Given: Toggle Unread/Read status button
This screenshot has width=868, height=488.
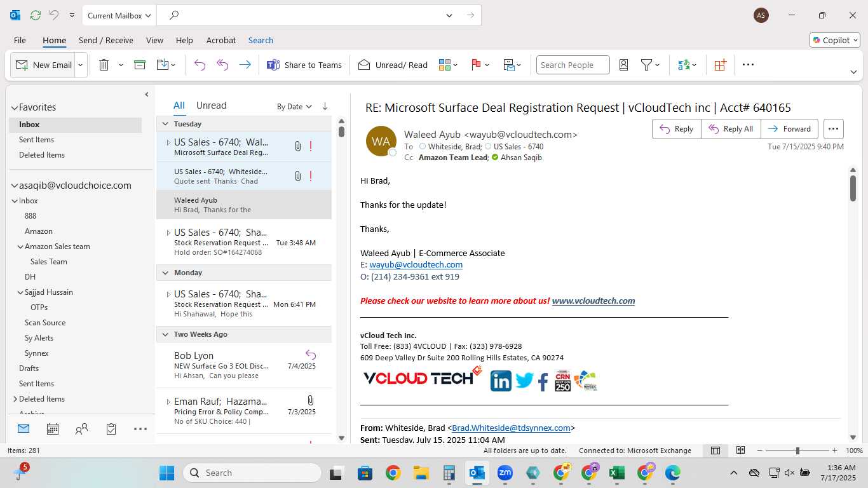Looking at the screenshot, I should [x=393, y=65].
